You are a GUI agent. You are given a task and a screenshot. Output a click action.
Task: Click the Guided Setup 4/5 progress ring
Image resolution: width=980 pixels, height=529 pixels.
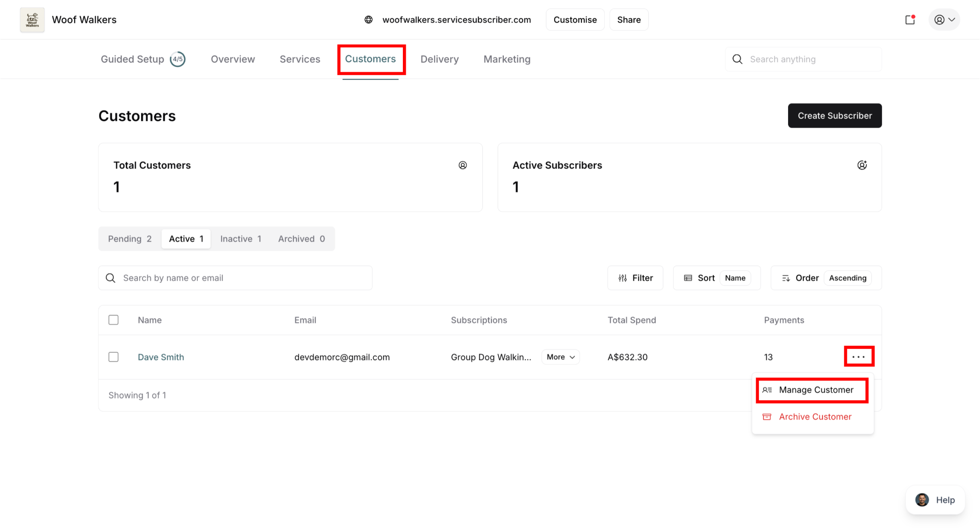click(178, 59)
